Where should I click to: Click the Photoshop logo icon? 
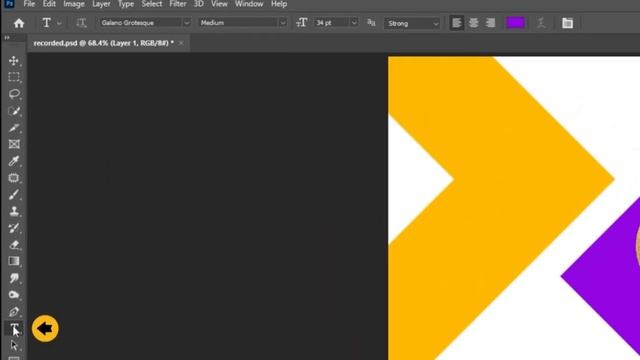coord(9,4)
